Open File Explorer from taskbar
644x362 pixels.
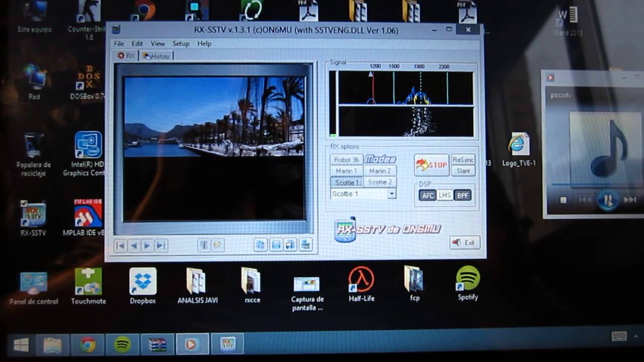pyautogui.click(x=52, y=345)
